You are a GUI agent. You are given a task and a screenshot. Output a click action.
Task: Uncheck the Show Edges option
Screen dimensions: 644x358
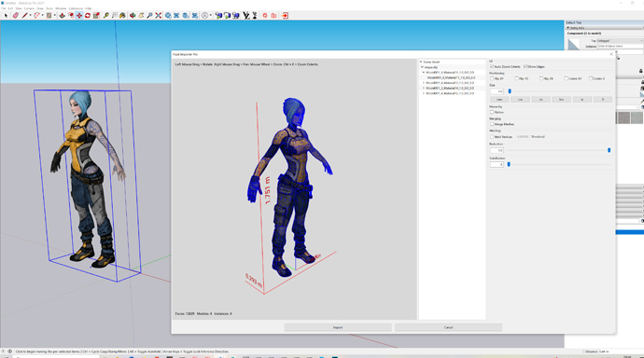pyautogui.click(x=525, y=66)
